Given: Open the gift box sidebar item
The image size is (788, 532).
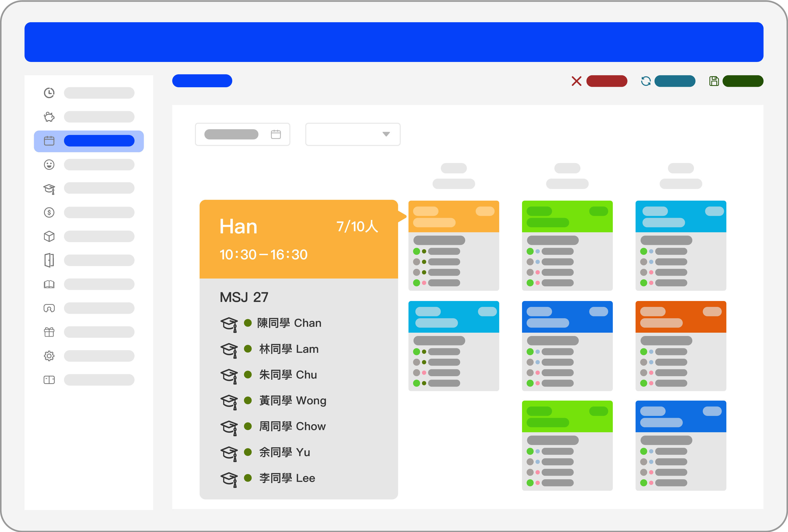Looking at the screenshot, I should 49,332.
